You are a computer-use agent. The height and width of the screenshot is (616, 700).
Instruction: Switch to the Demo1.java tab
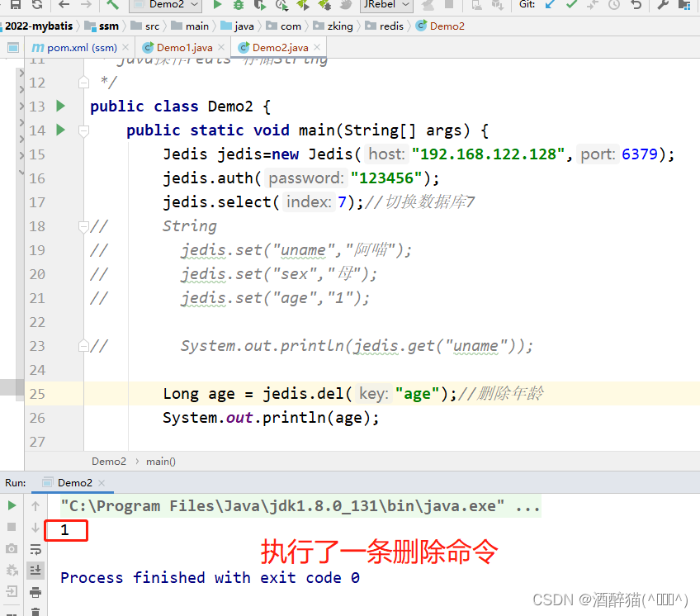click(x=183, y=48)
